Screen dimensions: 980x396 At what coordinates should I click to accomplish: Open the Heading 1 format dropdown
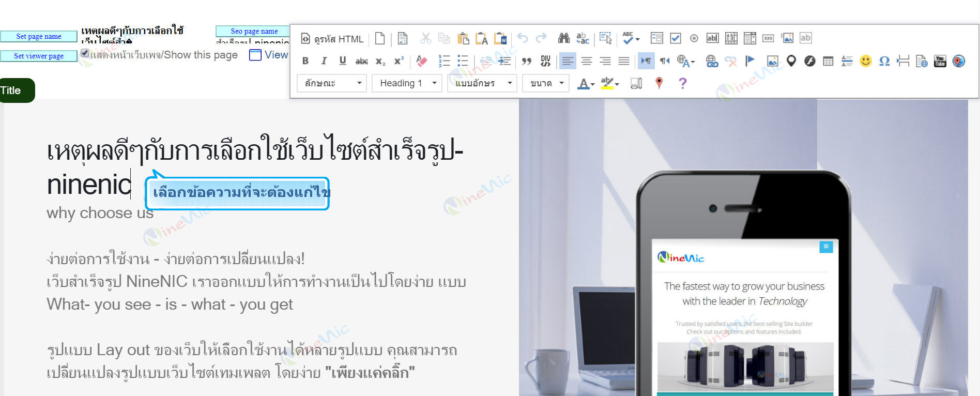pyautogui.click(x=407, y=83)
